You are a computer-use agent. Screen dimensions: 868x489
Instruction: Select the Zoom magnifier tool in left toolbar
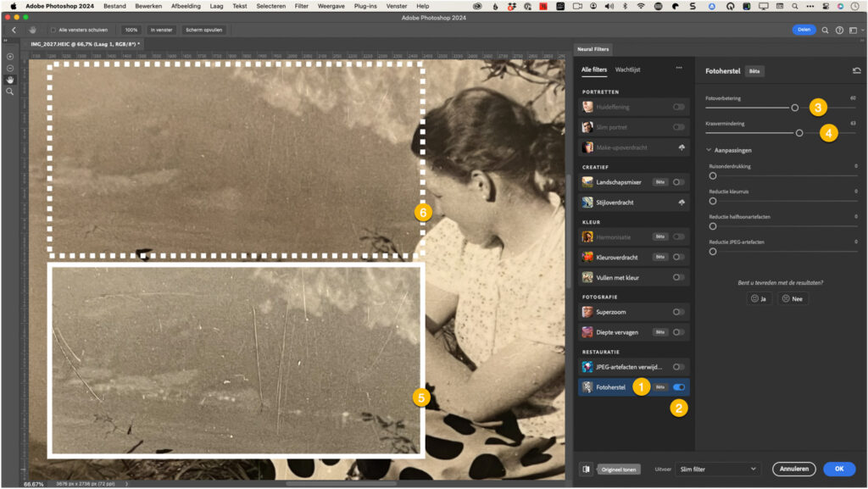pyautogui.click(x=10, y=92)
